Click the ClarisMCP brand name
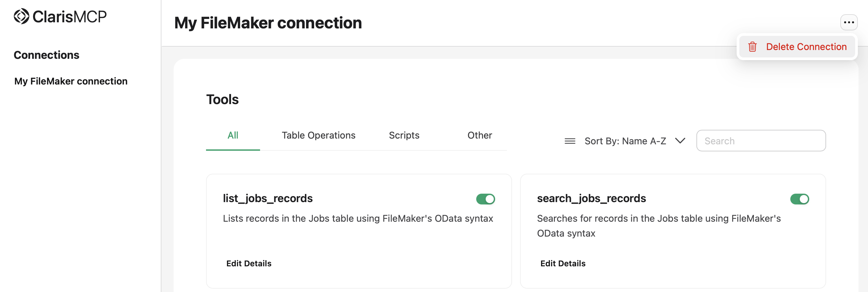Screen dimensions: 868x292 coord(70,17)
